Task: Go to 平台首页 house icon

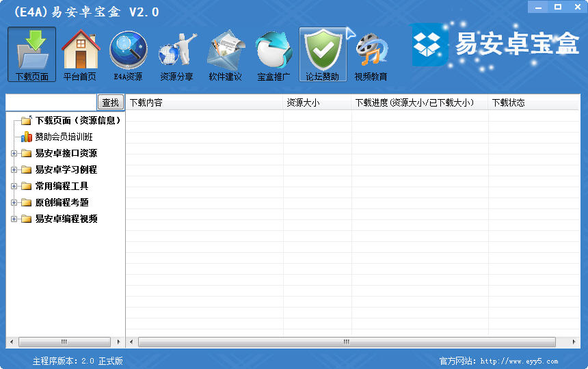Action: pyautogui.click(x=80, y=54)
